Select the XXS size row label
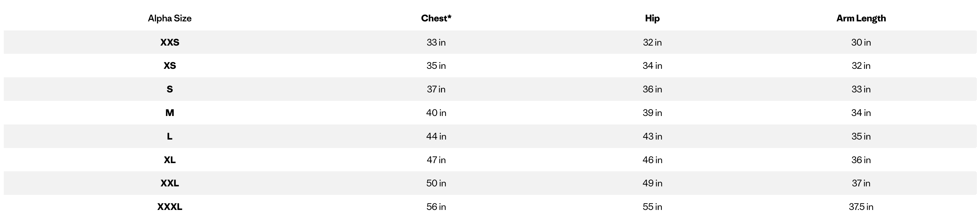Screen dimensions: 980x220 pyautogui.click(x=170, y=42)
